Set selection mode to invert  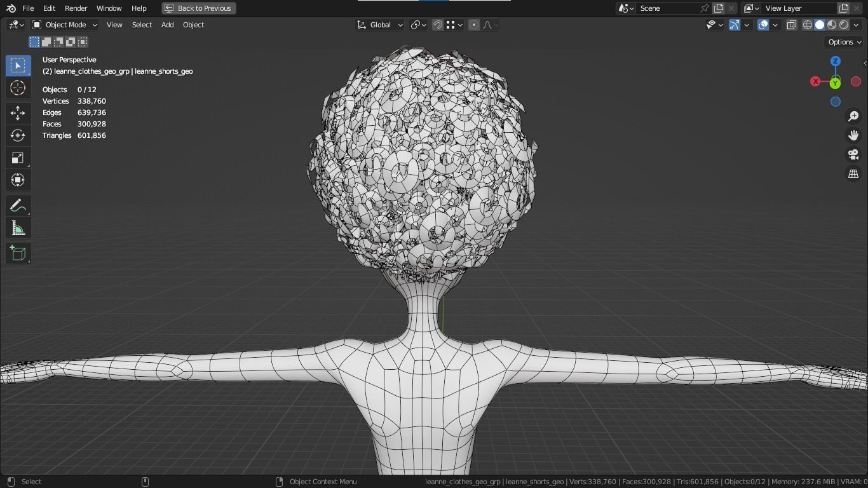(71, 42)
